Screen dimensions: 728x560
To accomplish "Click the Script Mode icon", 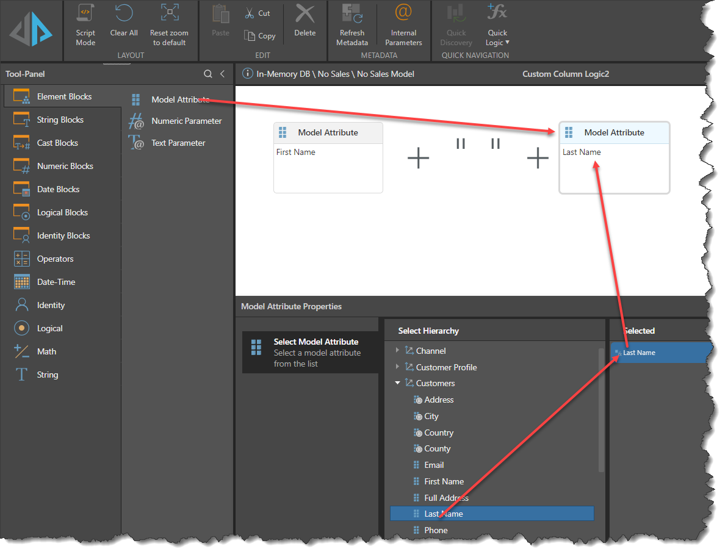I will [x=85, y=13].
